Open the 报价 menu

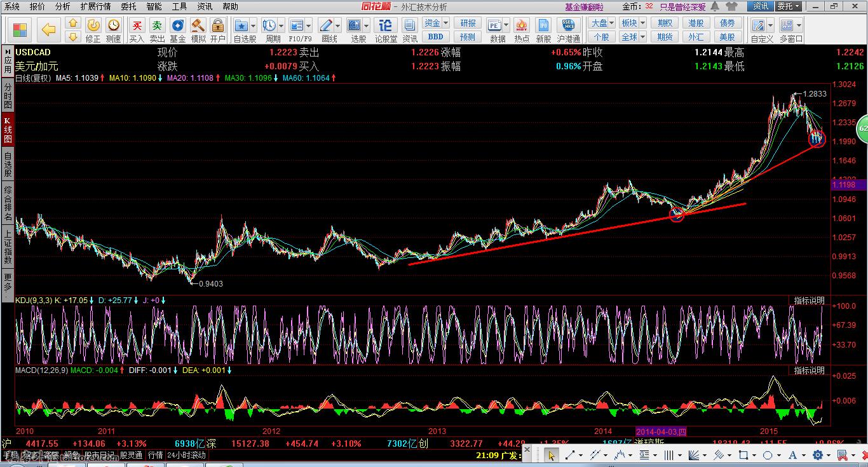coord(37,6)
